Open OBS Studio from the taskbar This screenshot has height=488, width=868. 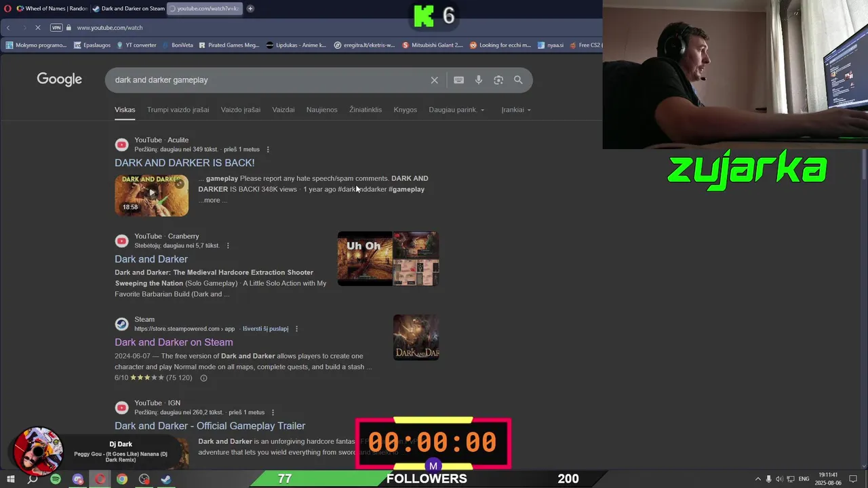pyautogui.click(x=144, y=479)
